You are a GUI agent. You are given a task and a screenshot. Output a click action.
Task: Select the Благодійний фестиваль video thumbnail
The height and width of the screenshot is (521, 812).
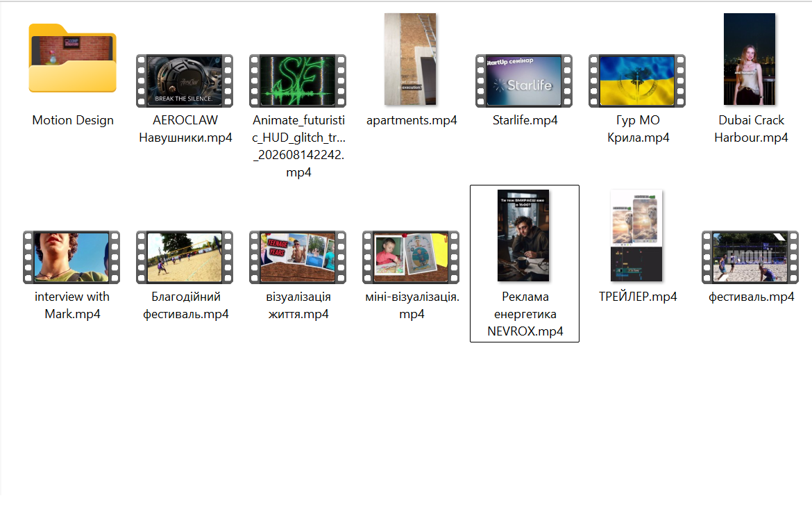[x=185, y=257]
